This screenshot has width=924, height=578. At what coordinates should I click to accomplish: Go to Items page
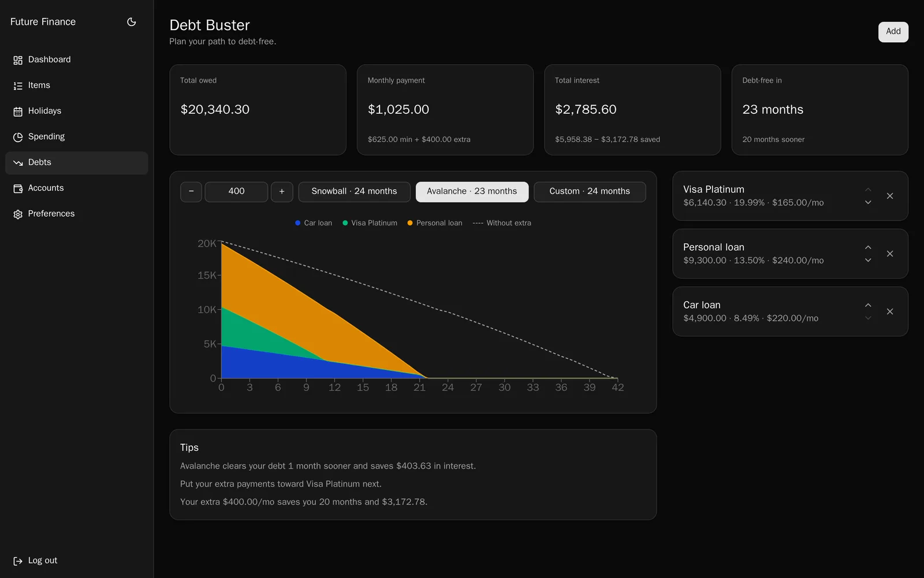pyautogui.click(x=77, y=86)
